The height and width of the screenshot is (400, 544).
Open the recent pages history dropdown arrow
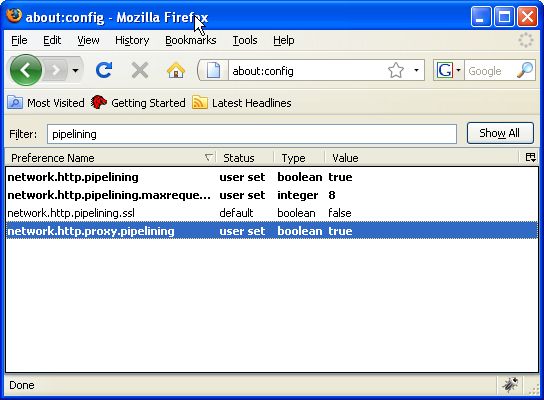click(75, 70)
